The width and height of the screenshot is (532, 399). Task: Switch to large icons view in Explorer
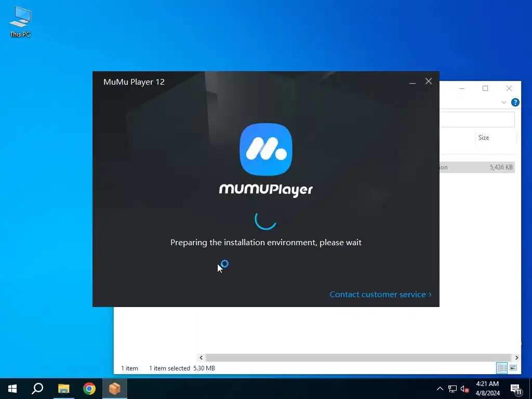click(513, 368)
